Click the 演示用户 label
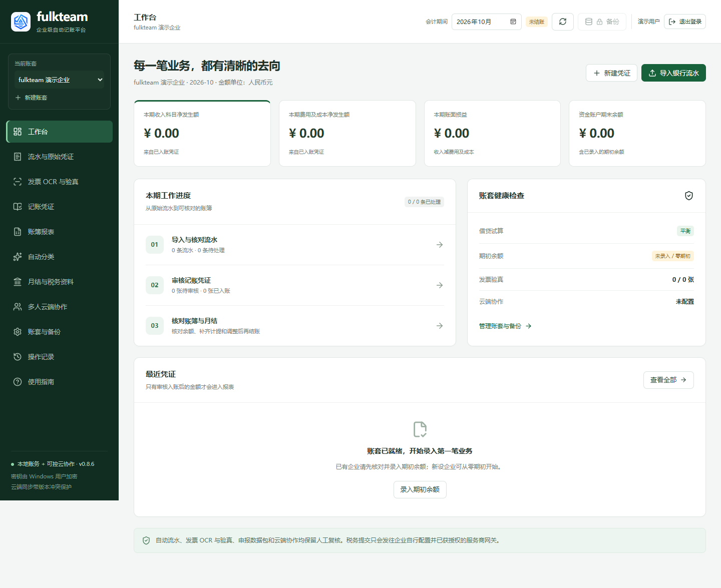 click(648, 22)
